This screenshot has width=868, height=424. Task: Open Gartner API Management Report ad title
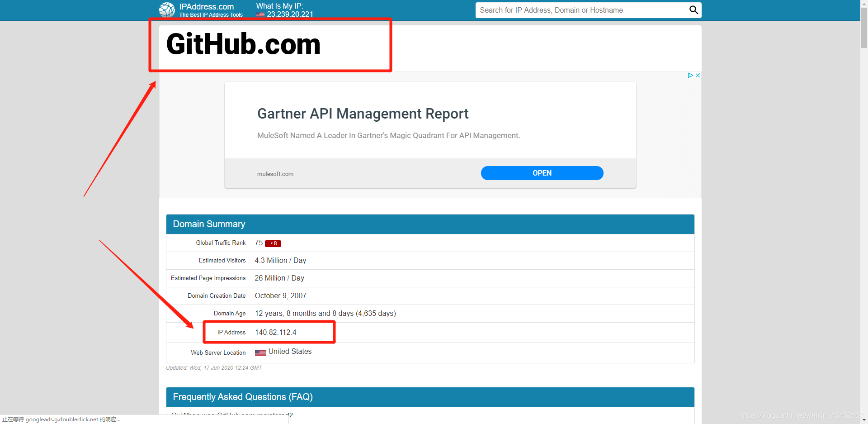coord(363,114)
